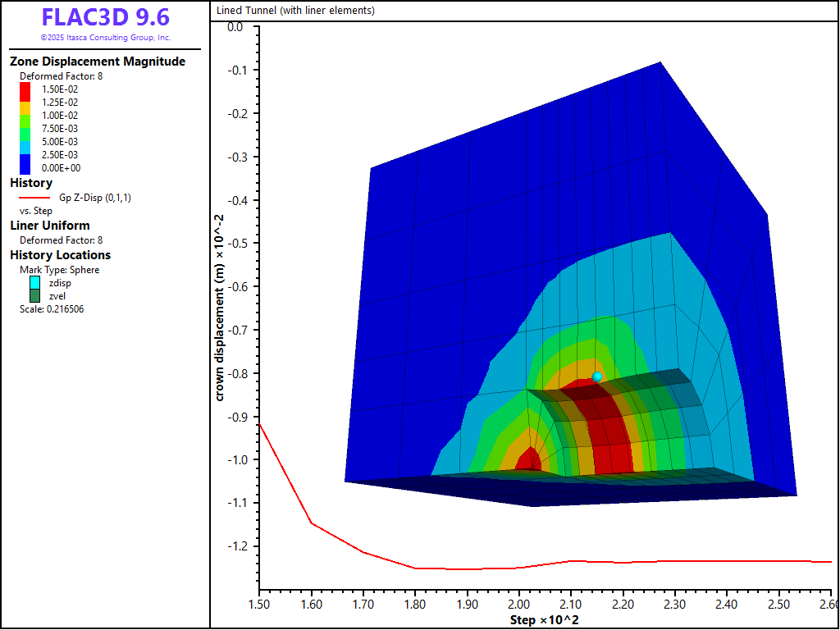Click the History Locations legend heading
The width and height of the screenshot is (840, 630).
pyautogui.click(x=60, y=255)
